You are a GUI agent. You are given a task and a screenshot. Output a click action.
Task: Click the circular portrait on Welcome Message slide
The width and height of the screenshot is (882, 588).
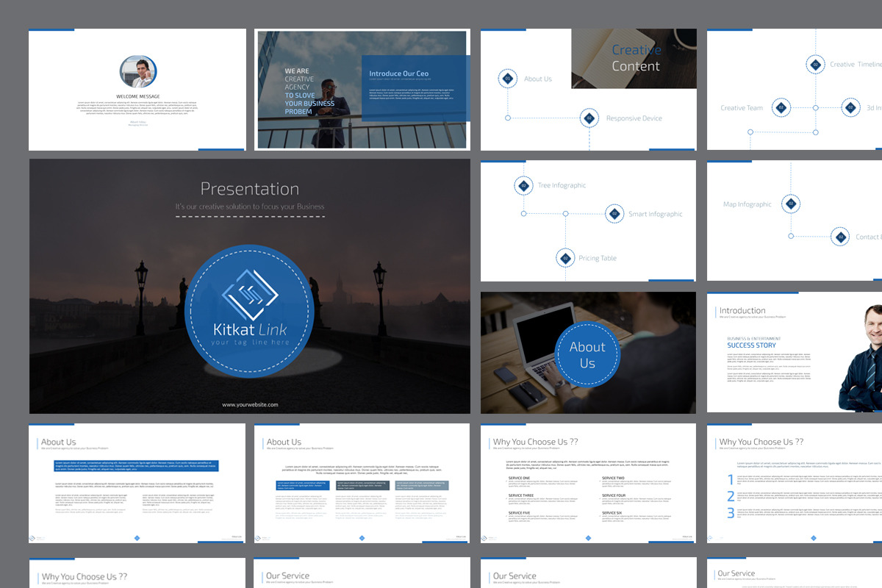tap(137, 72)
